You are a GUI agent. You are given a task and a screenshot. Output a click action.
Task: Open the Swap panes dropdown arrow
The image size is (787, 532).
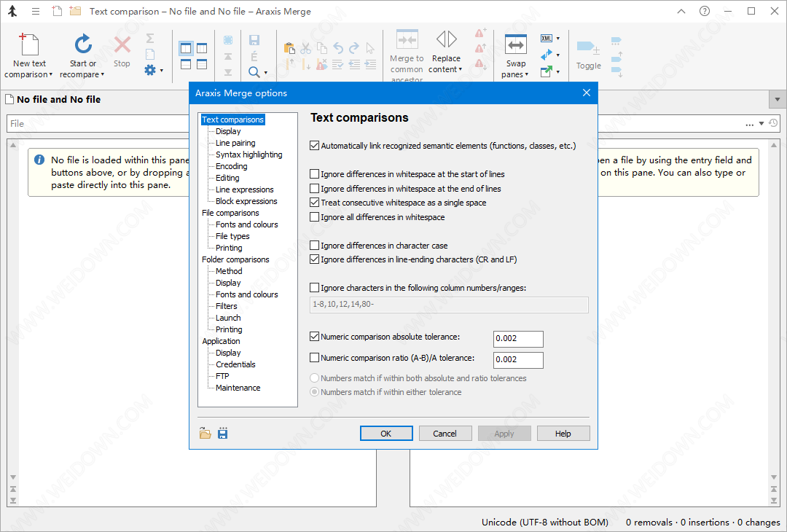pyautogui.click(x=527, y=74)
